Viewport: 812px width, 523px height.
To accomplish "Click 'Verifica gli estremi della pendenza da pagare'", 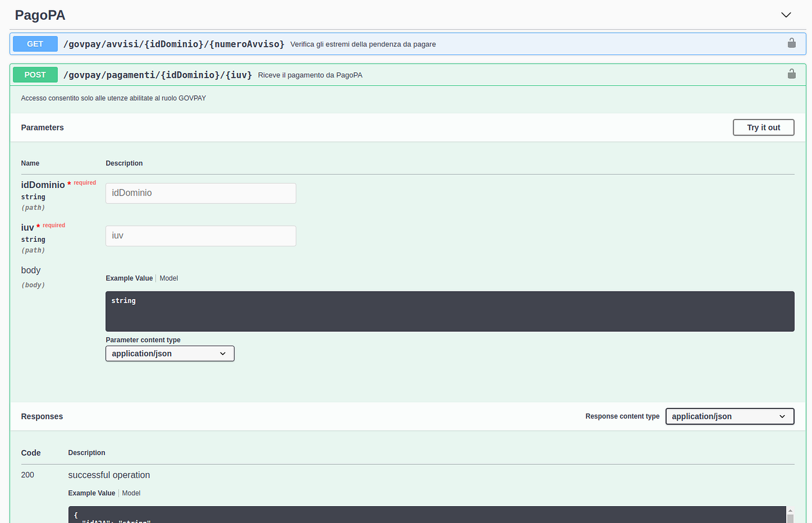I will (x=363, y=44).
